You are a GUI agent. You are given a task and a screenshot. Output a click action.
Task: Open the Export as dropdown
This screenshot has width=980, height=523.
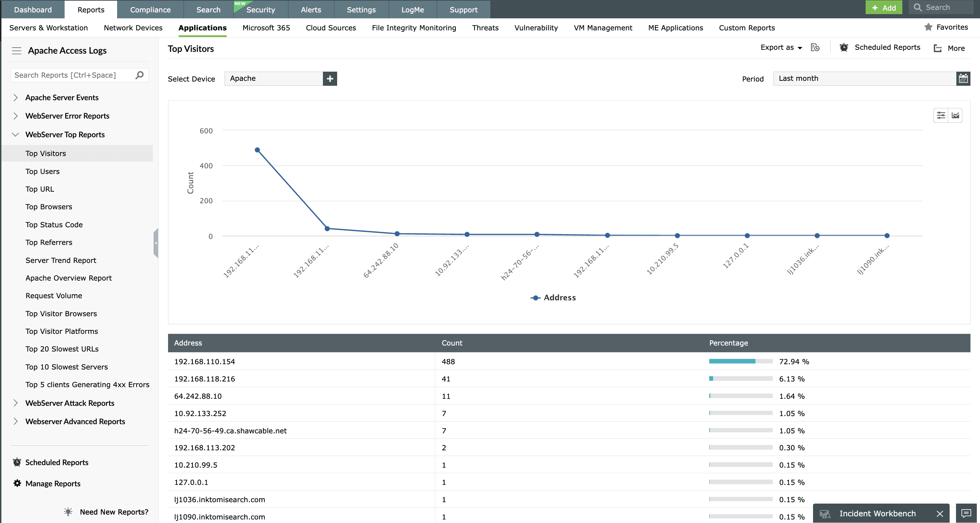point(781,48)
